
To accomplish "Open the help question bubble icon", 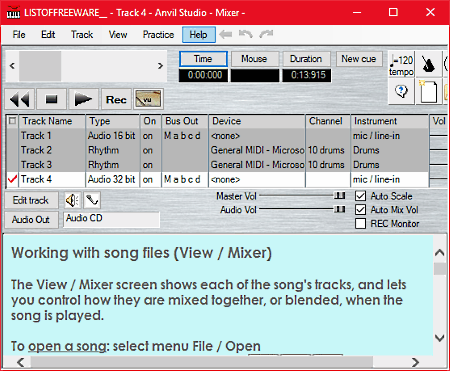I will [401, 91].
